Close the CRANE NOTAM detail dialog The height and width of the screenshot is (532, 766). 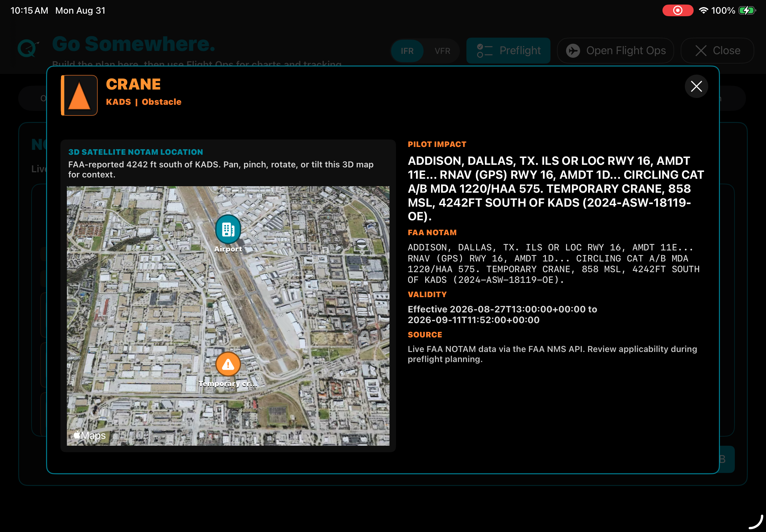(x=696, y=87)
